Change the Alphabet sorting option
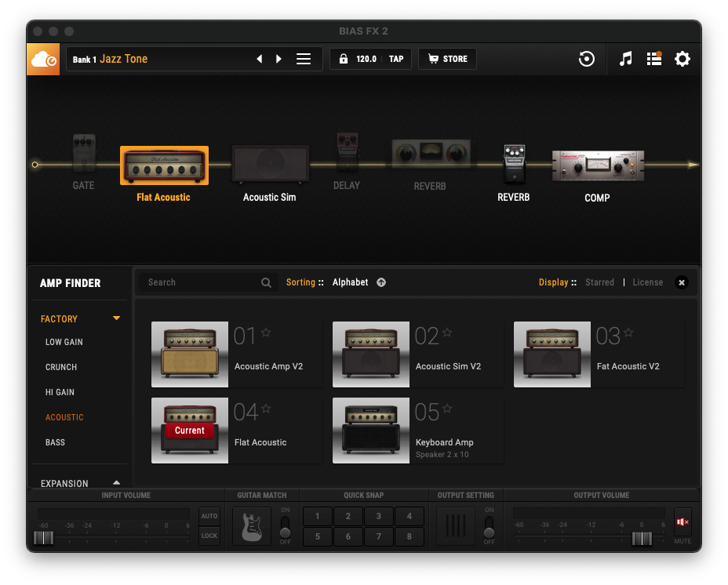Screen dimensions: 728x585 tap(350, 282)
